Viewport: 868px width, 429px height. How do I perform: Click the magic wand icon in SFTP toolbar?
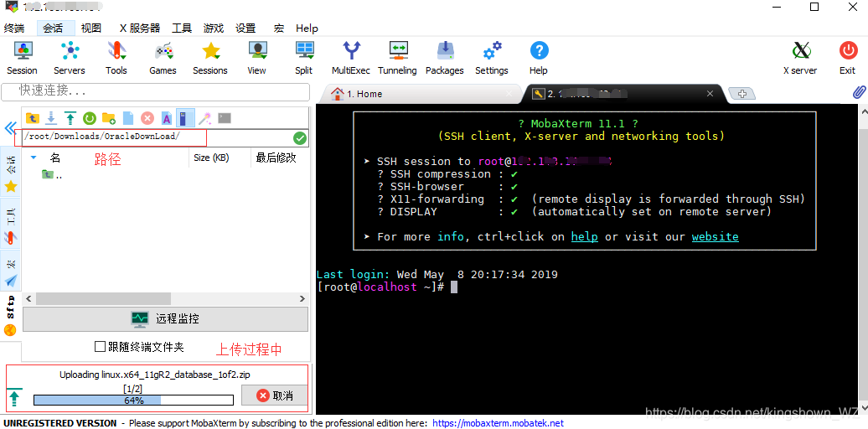pos(204,118)
